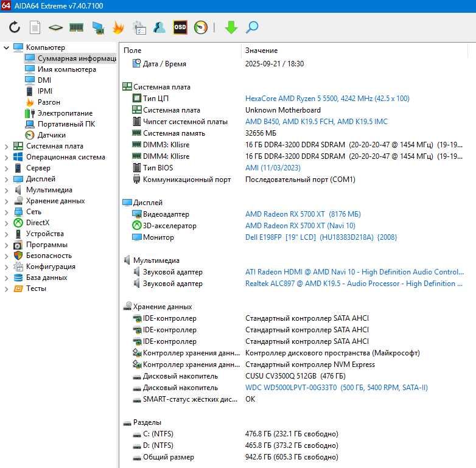The width and height of the screenshot is (476, 468).
Task: Open AMD B450 chipset link
Action: tap(317, 122)
